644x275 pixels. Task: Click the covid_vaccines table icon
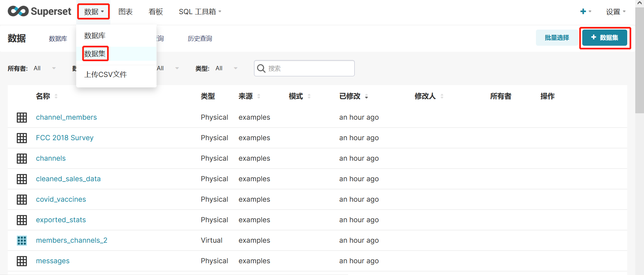[x=22, y=199]
